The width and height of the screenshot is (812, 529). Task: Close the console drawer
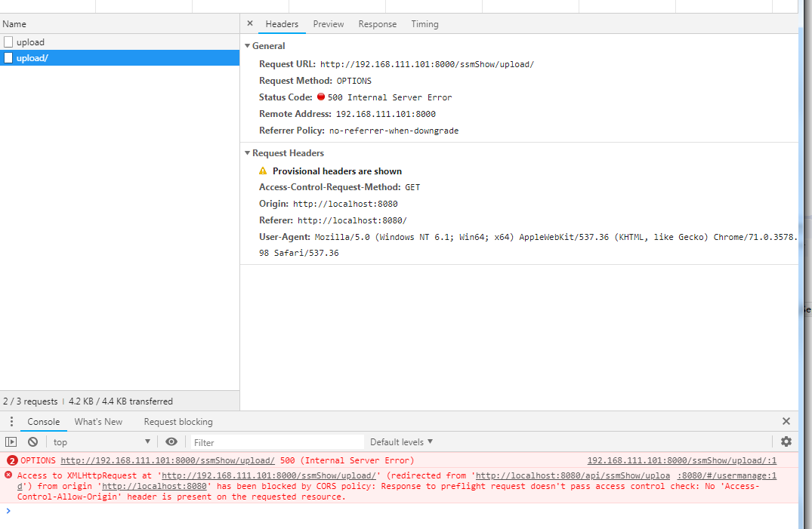coord(786,421)
